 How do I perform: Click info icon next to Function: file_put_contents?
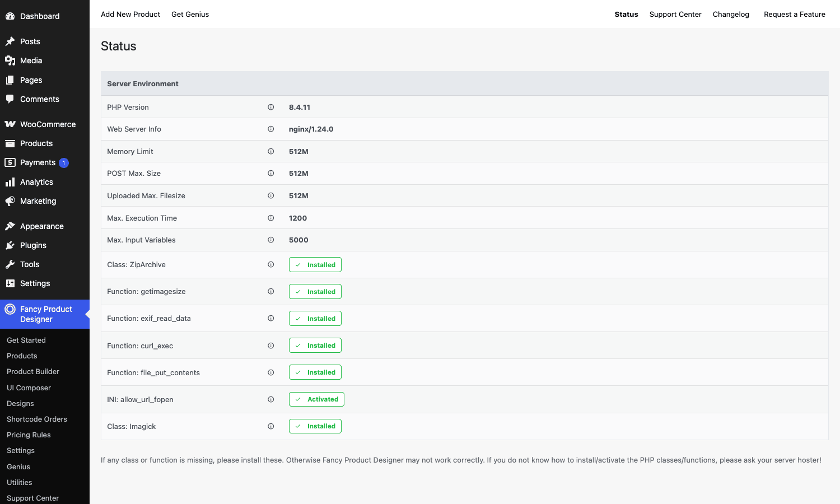pyautogui.click(x=271, y=372)
